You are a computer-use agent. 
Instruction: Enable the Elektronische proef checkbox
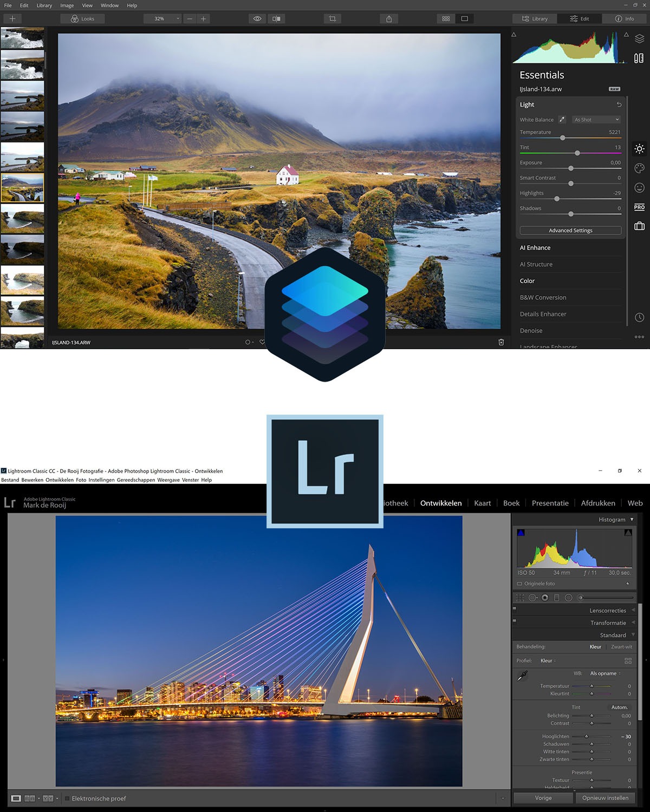coord(67,798)
